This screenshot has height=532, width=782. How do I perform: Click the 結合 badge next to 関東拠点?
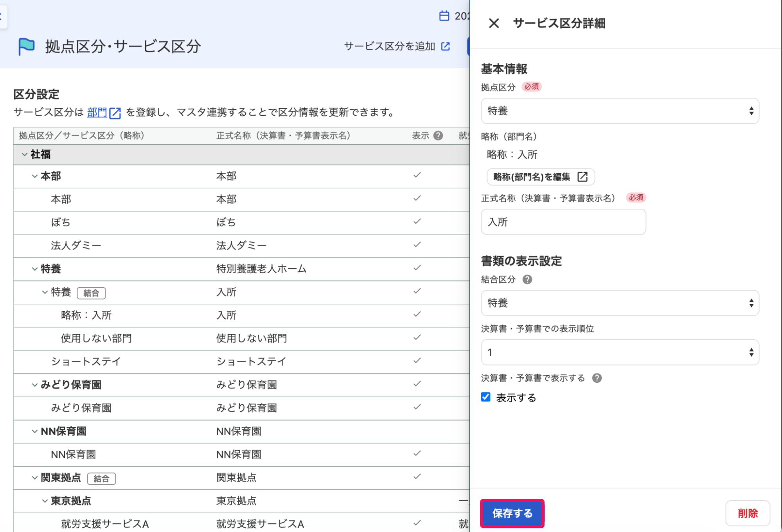(101, 478)
